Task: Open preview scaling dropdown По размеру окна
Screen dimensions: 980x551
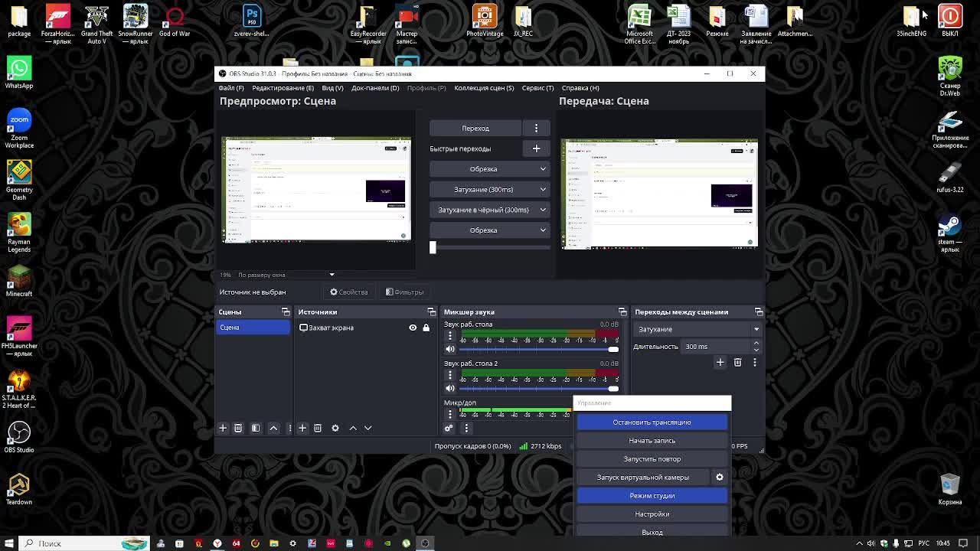Action: pos(286,275)
